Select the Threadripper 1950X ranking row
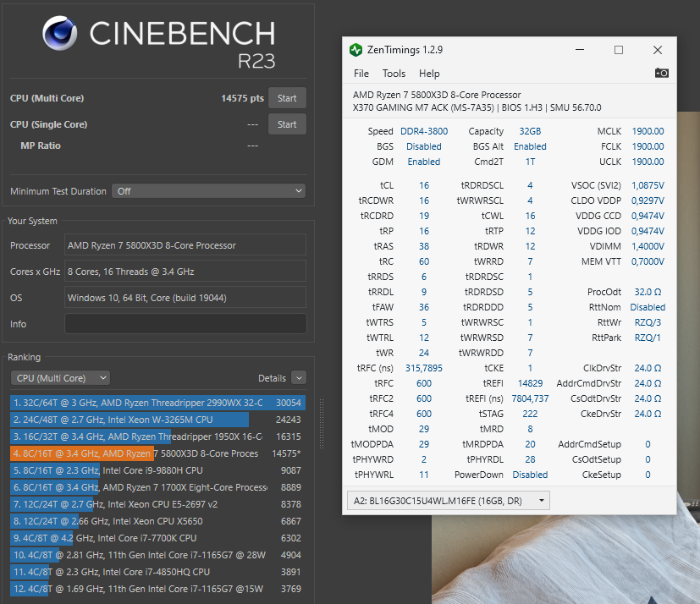This screenshot has width=700, height=604. 157,437
